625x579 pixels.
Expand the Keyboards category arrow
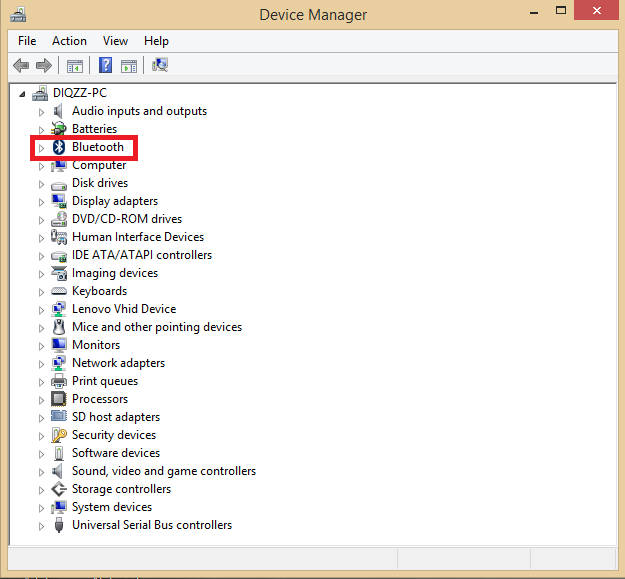[x=41, y=292]
